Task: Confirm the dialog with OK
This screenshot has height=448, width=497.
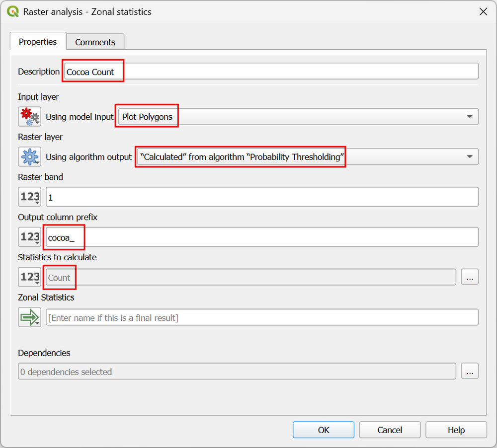Action: 324,430
